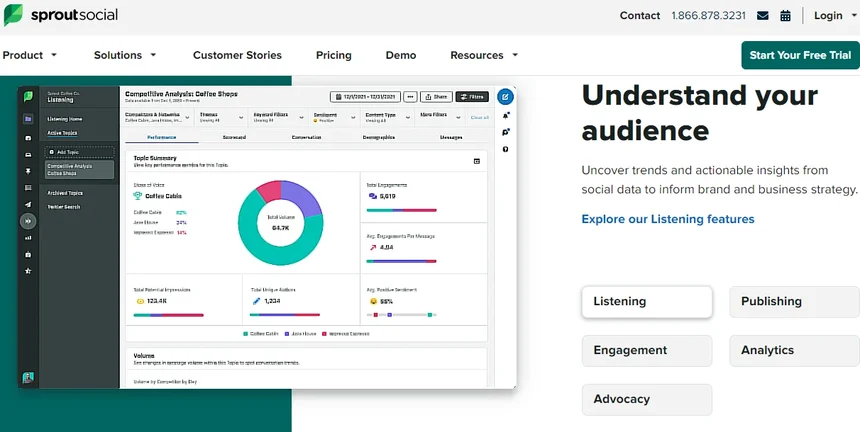The image size is (860, 432).
Task: Select the highlighted Listening waveform icon
Action: (28, 221)
